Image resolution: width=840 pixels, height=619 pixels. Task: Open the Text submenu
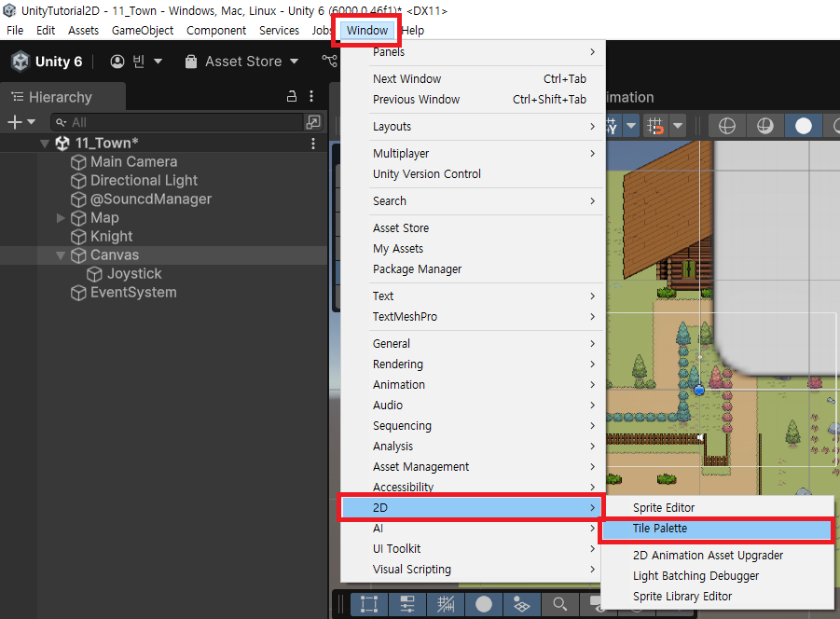(x=472, y=296)
